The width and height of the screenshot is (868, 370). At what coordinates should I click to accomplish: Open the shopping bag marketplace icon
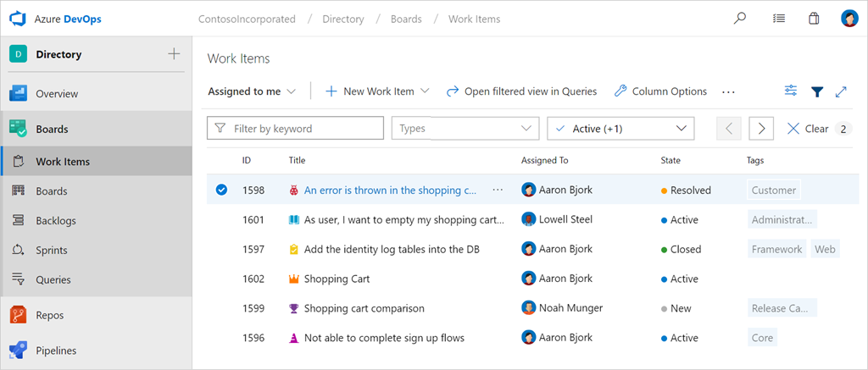point(814,19)
